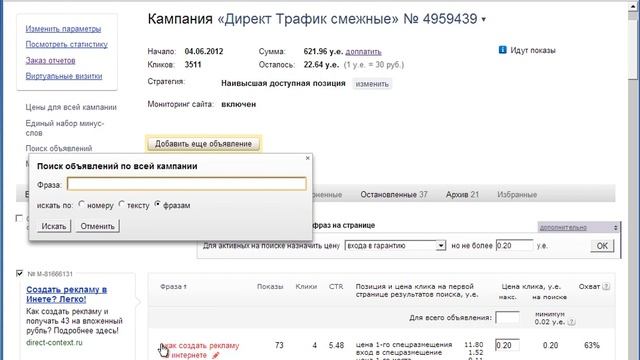This screenshot has height=360, width=640.
Task: Click the доплатить link
Action: point(363,52)
